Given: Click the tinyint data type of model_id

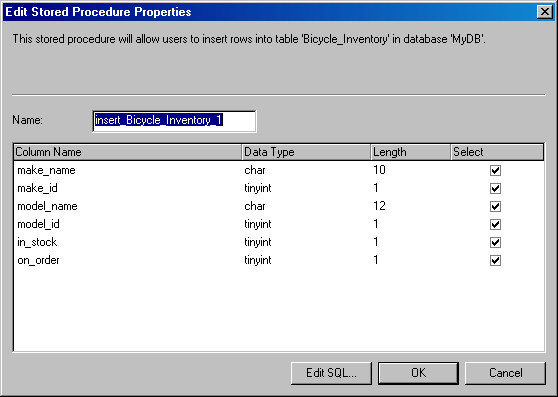Looking at the screenshot, I should coord(258,224).
